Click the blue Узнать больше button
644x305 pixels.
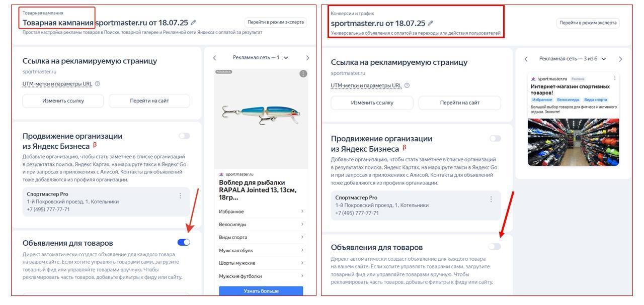[x=261, y=290]
